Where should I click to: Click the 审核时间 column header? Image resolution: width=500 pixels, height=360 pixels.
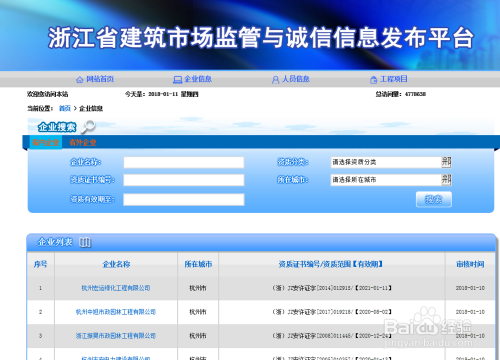tap(470, 264)
